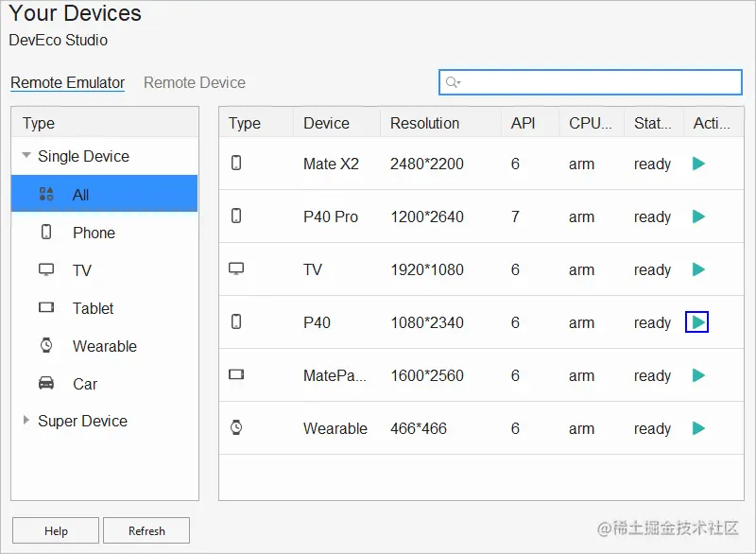
Task: Start the Wearable emulator
Action: click(x=698, y=428)
